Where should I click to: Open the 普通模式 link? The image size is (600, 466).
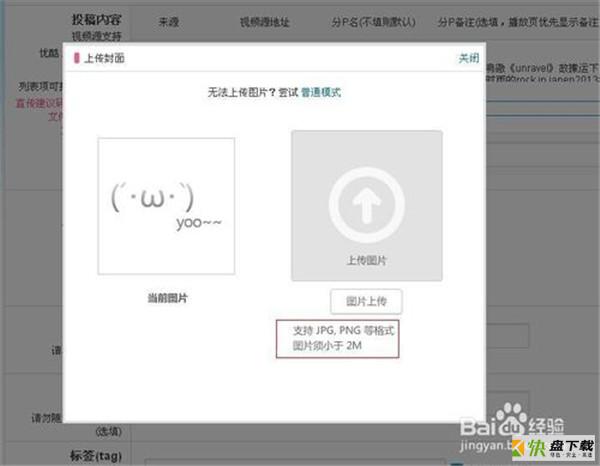(x=321, y=92)
